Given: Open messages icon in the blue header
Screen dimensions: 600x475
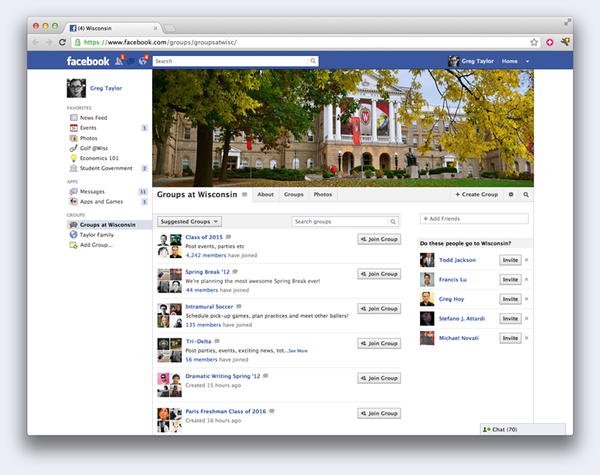Looking at the screenshot, I should pyautogui.click(x=131, y=61).
